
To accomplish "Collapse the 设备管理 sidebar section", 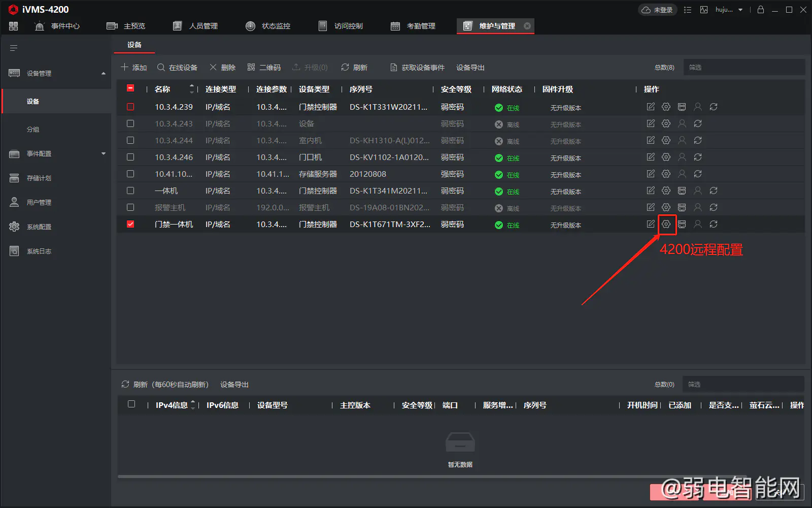I will pyautogui.click(x=104, y=74).
